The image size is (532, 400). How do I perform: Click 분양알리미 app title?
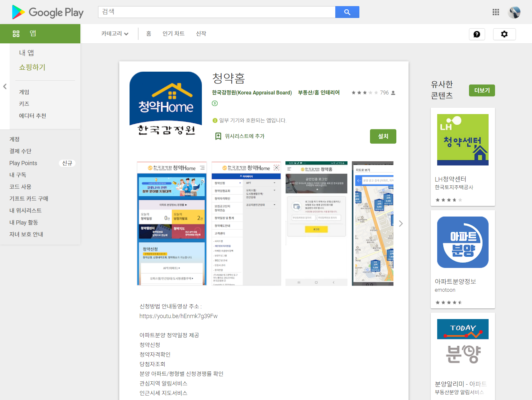coord(461,384)
